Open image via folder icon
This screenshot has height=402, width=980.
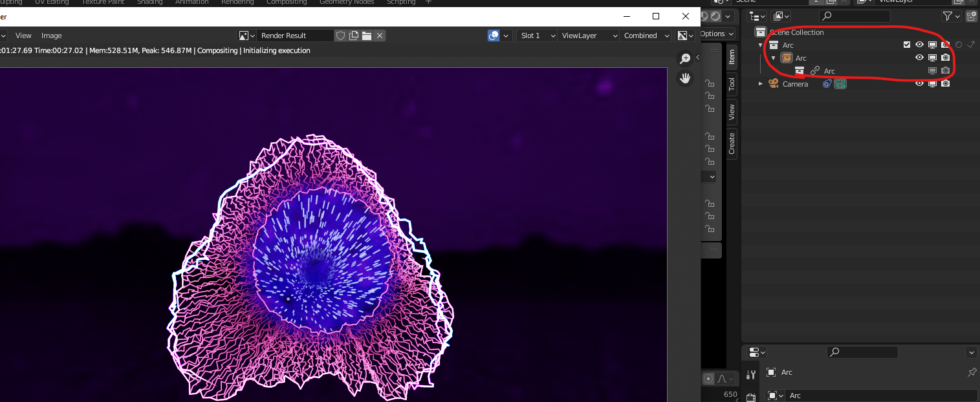(x=367, y=36)
